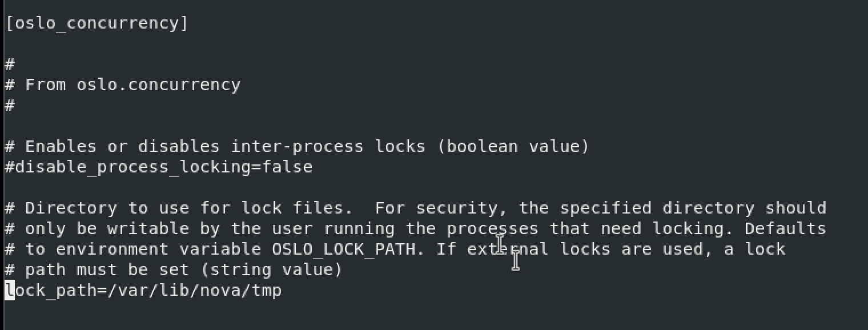Click the word 'Defaults' at line end
This screenshot has height=330, width=868.
click(785, 229)
